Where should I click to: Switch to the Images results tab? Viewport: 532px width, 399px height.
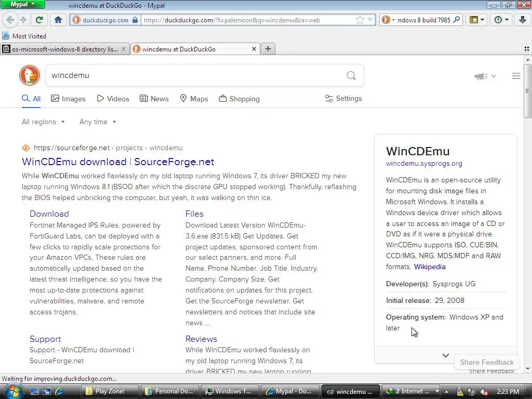pos(68,99)
